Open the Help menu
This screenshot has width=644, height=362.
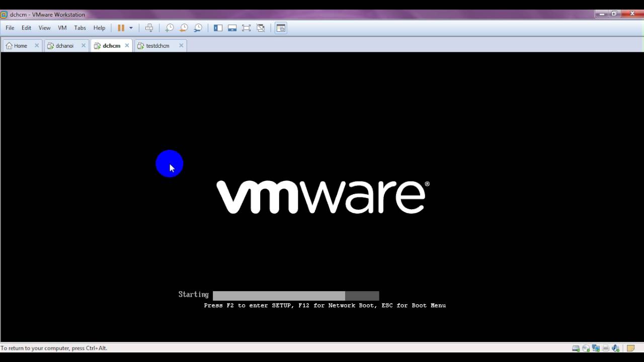[99, 28]
